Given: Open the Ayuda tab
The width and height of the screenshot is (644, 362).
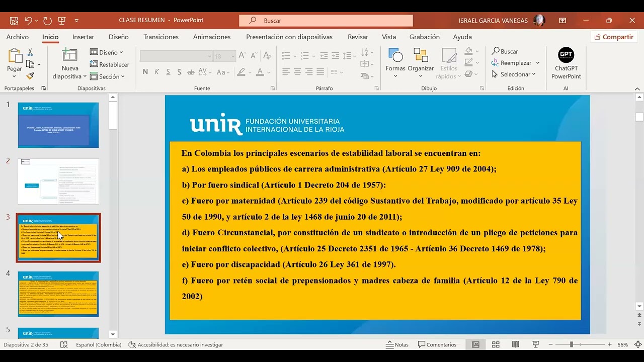Looking at the screenshot, I should [462, 37].
